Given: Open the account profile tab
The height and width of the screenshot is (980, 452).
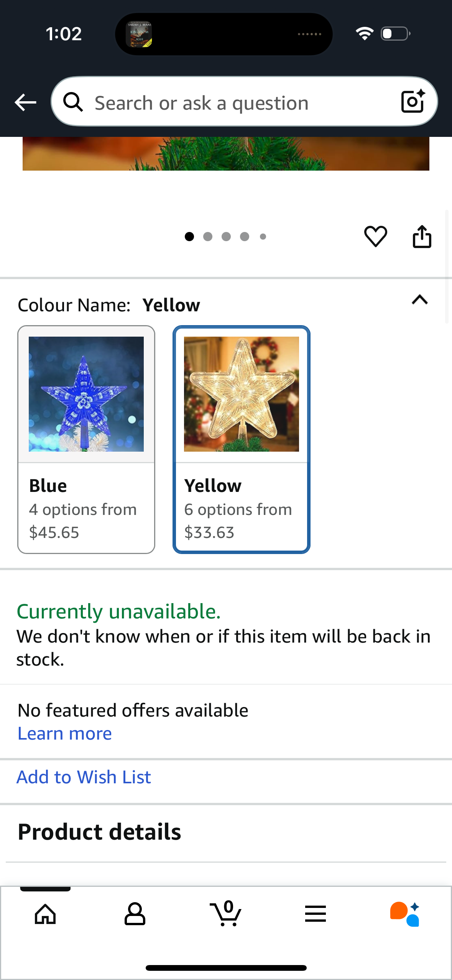Looking at the screenshot, I should point(135,914).
